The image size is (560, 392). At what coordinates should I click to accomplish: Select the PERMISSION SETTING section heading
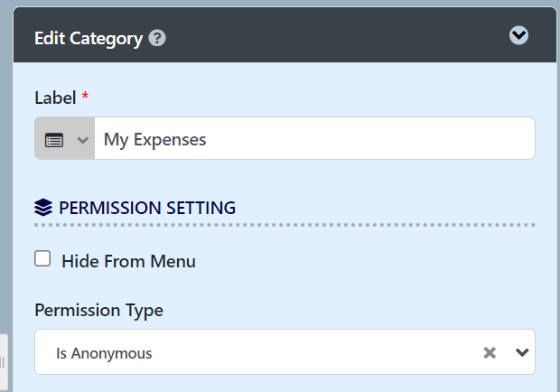[147, 208]
